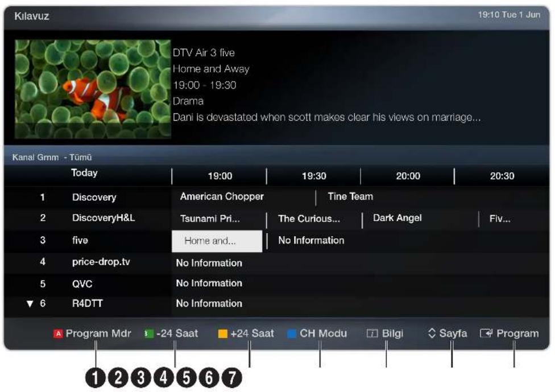The image size is (555, 392).
Task: Click the Program enter-key icon
Action: tap(486, 333)
